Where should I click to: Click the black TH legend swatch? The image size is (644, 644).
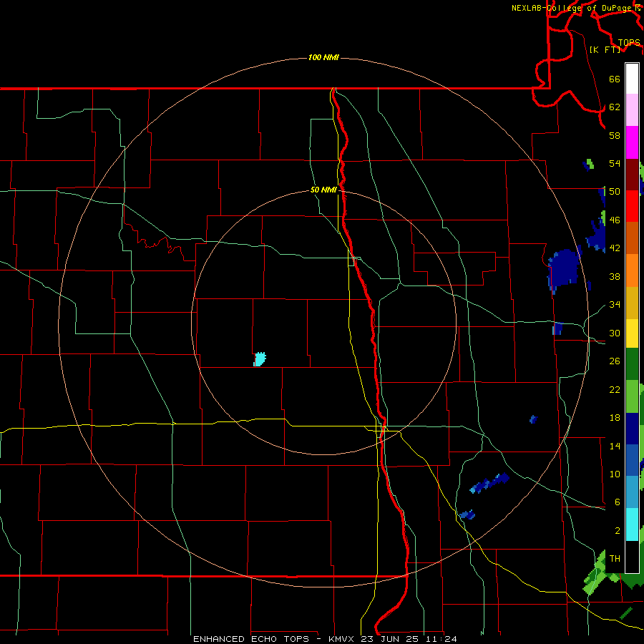tap(632, 557)
